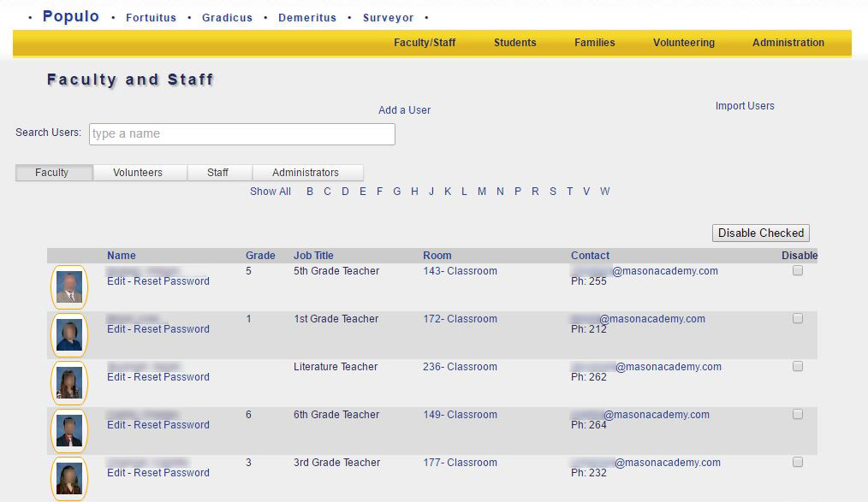Click Show All in the alphabet filter
This screenshot has height=502, width=868.
pos(271,192)
